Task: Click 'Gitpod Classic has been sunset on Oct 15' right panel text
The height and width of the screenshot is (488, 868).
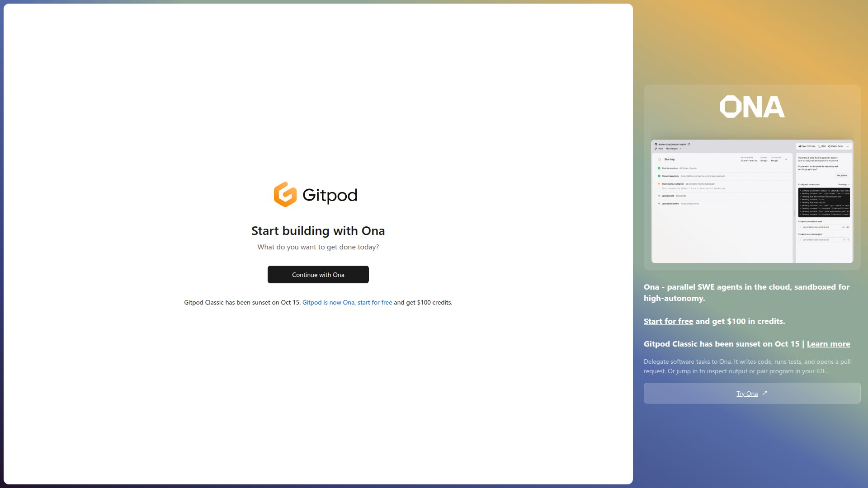Action: pyautogui.click(x=722, y=344)
